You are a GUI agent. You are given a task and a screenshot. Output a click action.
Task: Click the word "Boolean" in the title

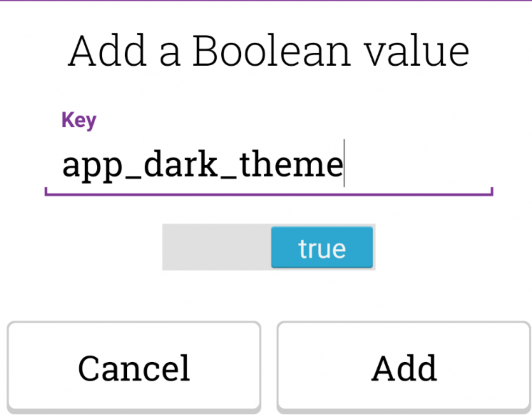pyautogui.click(x=271, y=51)
